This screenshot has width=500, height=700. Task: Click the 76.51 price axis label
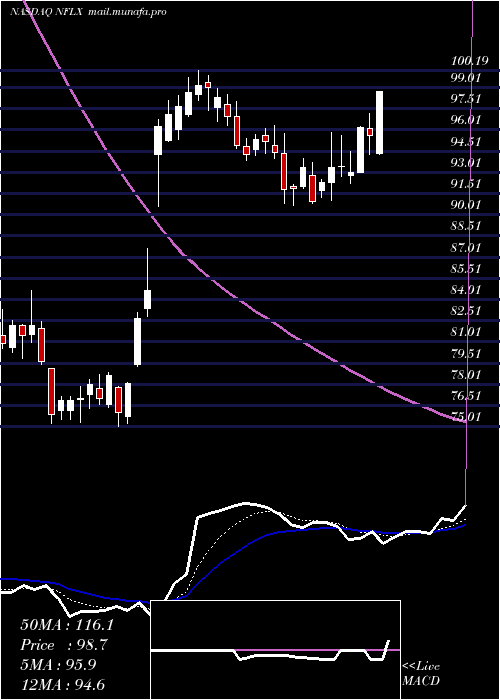tap(467, 396)
